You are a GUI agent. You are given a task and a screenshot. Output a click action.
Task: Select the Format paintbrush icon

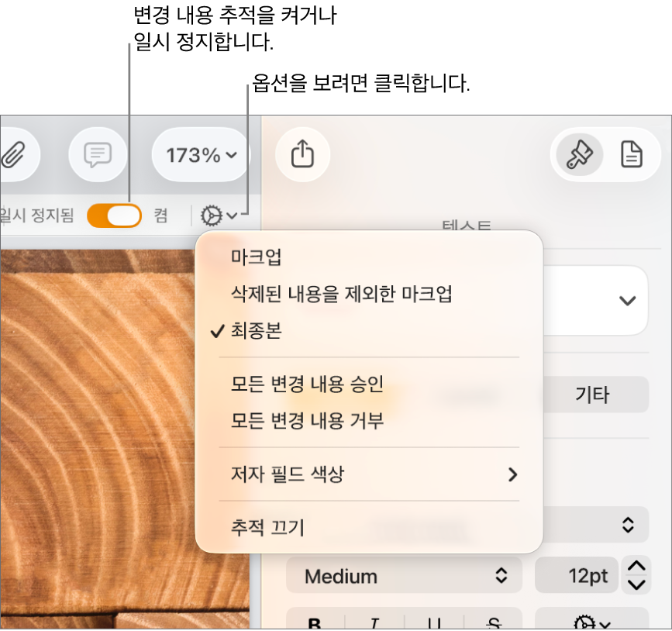[x=580, y=154]
